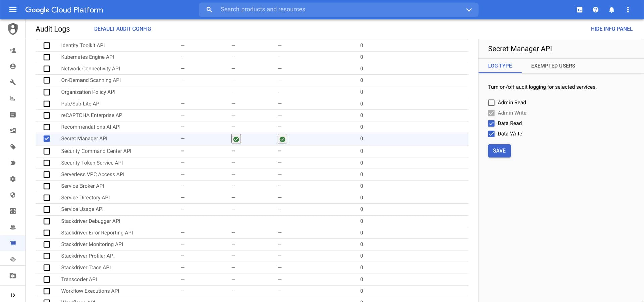This screenshot has width=644, height=302.
Task: Open the notifications bell
Action: [x=611, y=10]
